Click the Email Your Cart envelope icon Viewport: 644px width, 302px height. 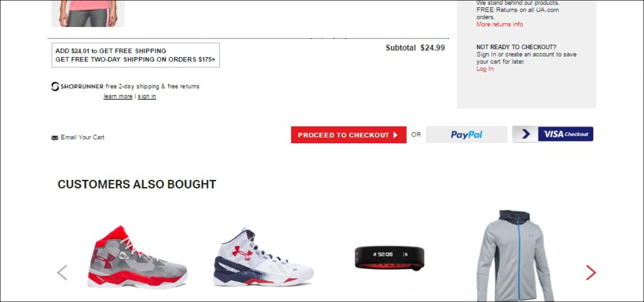coord(54,138)
